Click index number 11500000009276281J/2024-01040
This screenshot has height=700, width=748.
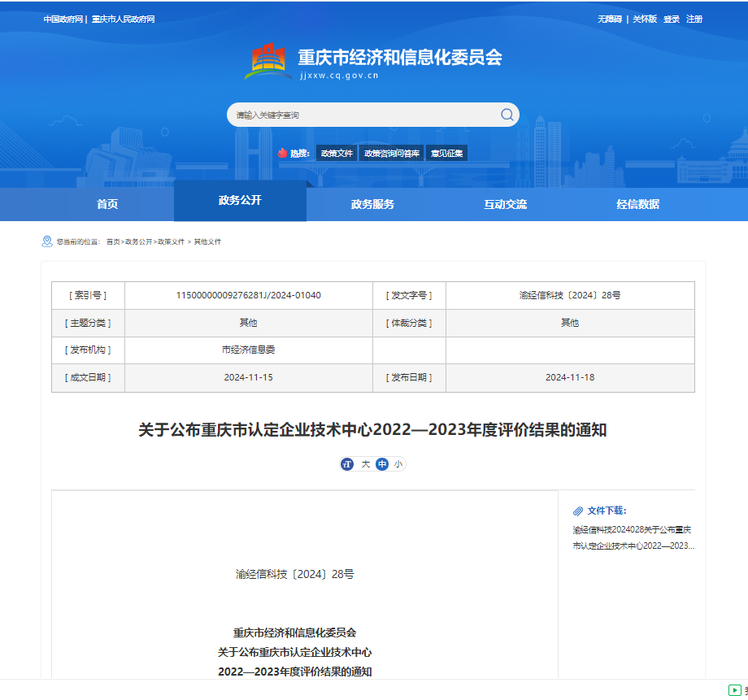[249, 295]
